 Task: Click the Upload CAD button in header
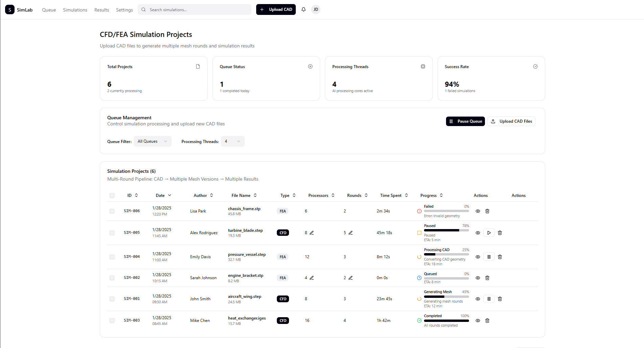tap(276, 9)
